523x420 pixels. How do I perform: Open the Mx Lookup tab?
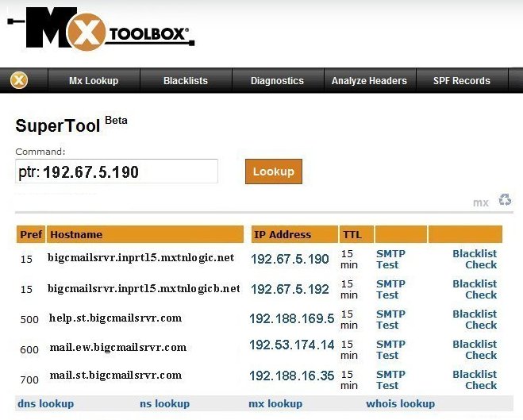pos(94,81)
